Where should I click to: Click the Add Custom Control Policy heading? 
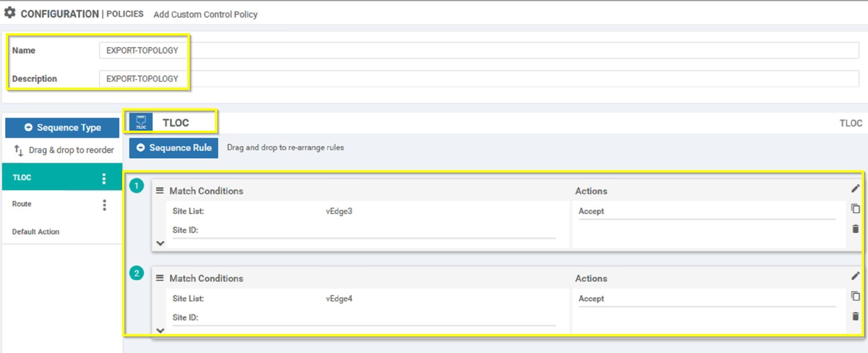point(205,14)
